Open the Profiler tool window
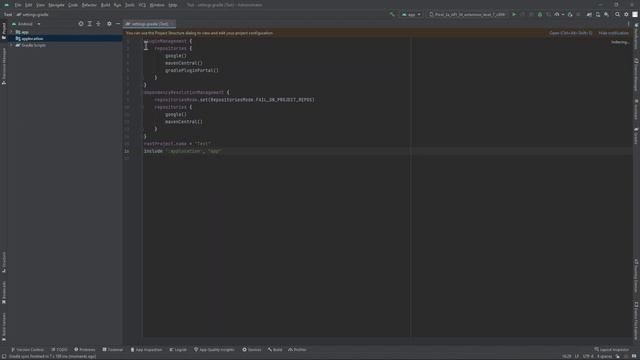 (297, 350)
